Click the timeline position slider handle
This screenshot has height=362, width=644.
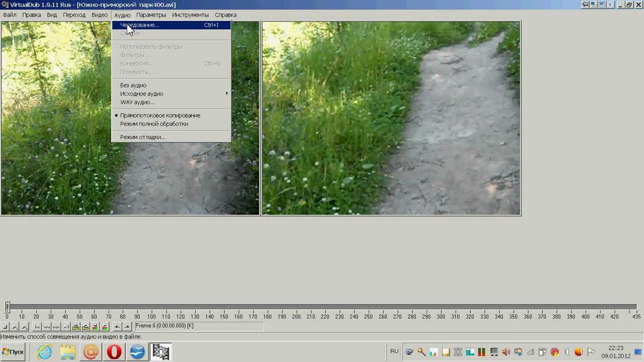[7, 306]
